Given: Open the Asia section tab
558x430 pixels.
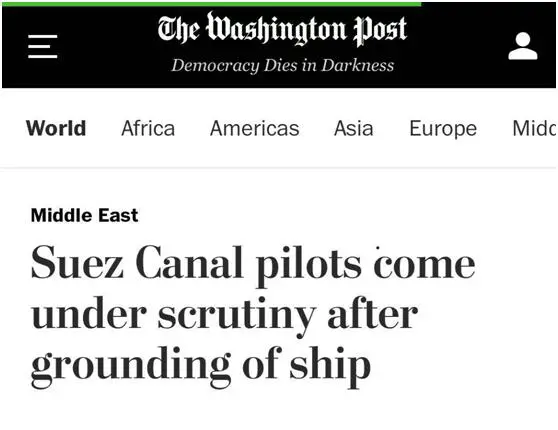Looking at the screenshot, I should click(354, 128).
